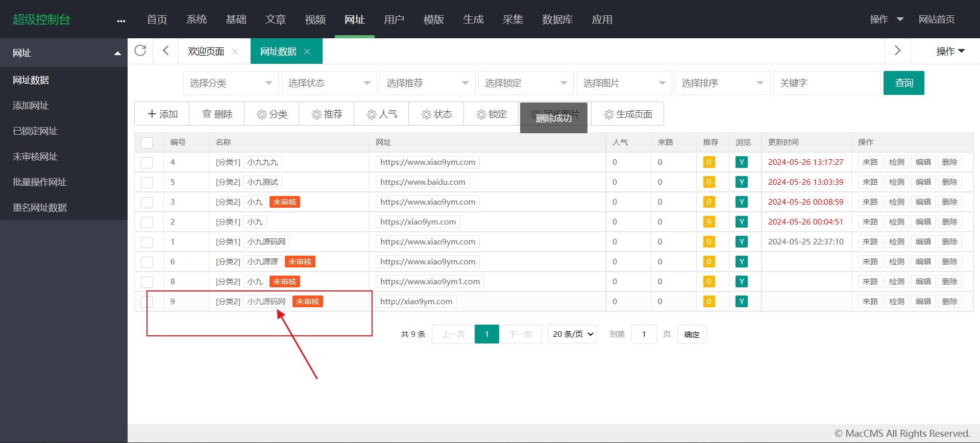Switch to the 欢迎页面 tab

[x=206, y=52]
